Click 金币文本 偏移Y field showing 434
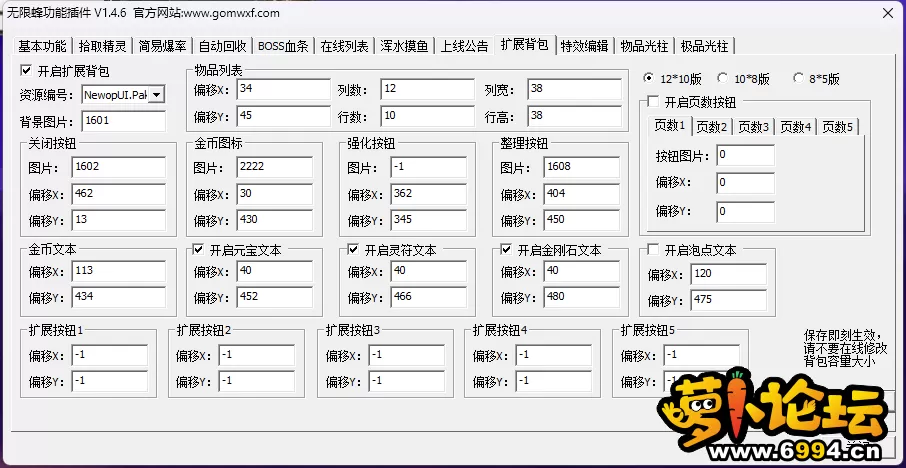The width and height of the screenshot is (906, 468). [x=118, y=297]
